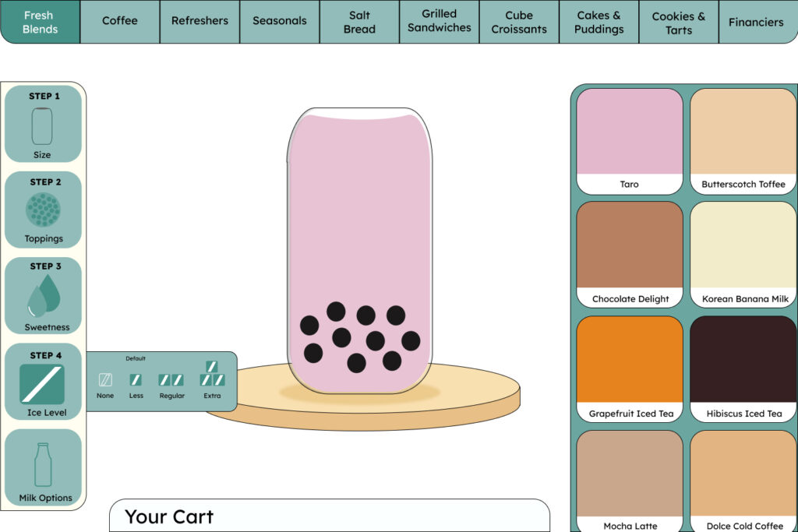Select the Regular ice level

click(171, 381)
